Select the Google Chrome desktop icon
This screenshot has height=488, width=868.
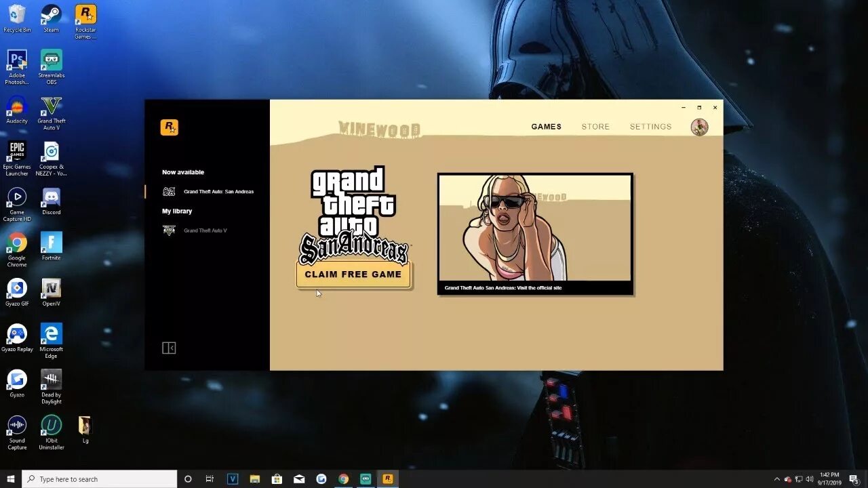coord(17,249)
